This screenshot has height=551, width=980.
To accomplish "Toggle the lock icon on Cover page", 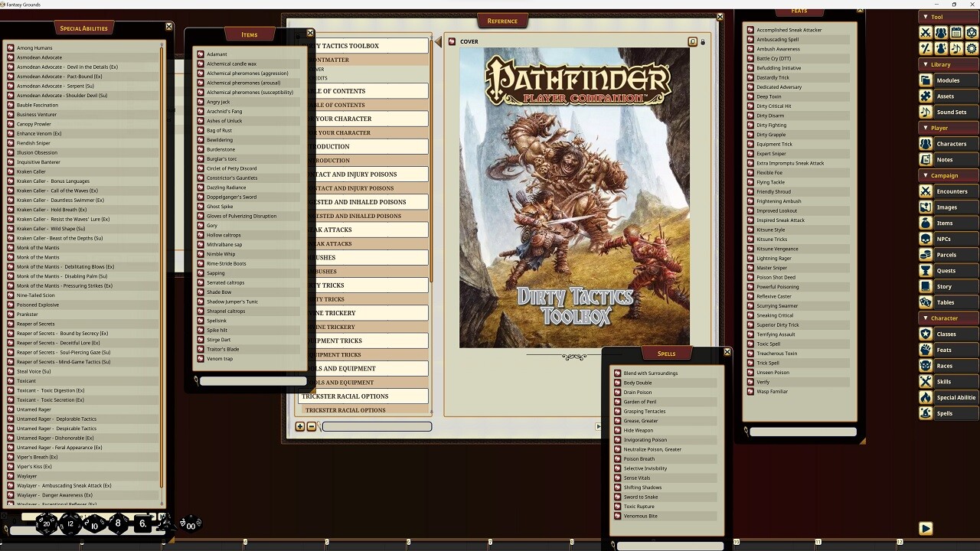I will [703, 42].
